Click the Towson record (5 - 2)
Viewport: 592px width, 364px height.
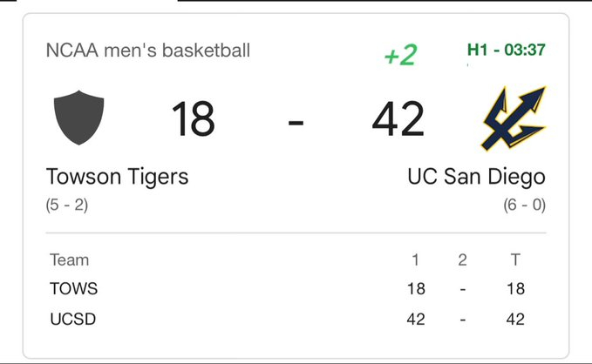click(67, 206)
